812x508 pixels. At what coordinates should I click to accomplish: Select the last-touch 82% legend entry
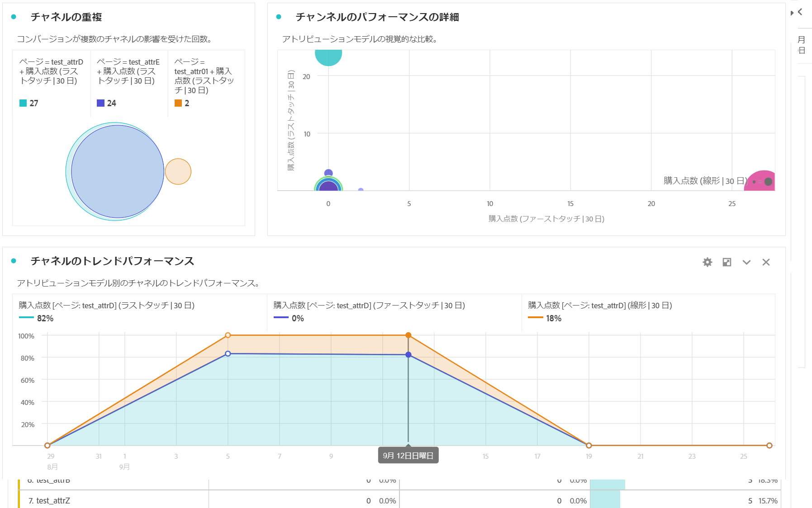(107, 312)
